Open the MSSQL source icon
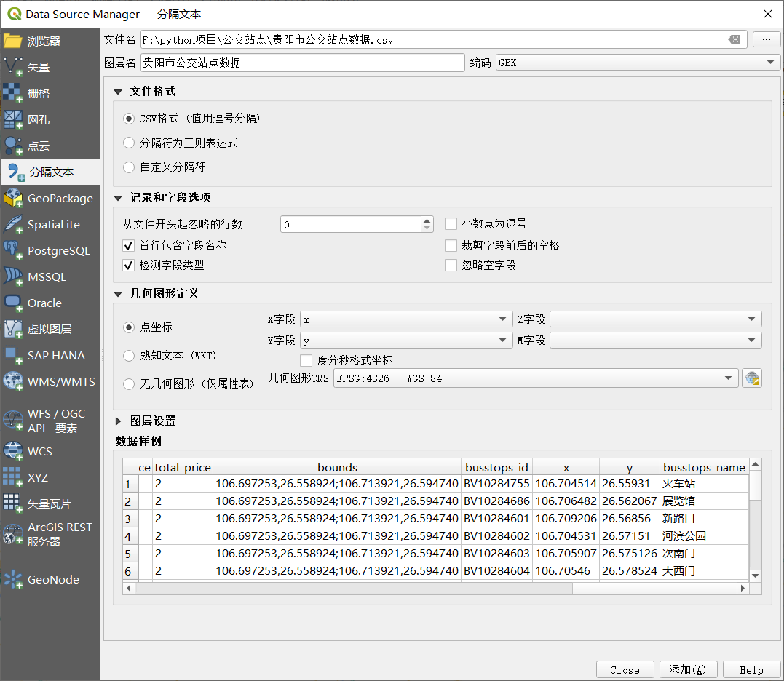 [13, 276]
